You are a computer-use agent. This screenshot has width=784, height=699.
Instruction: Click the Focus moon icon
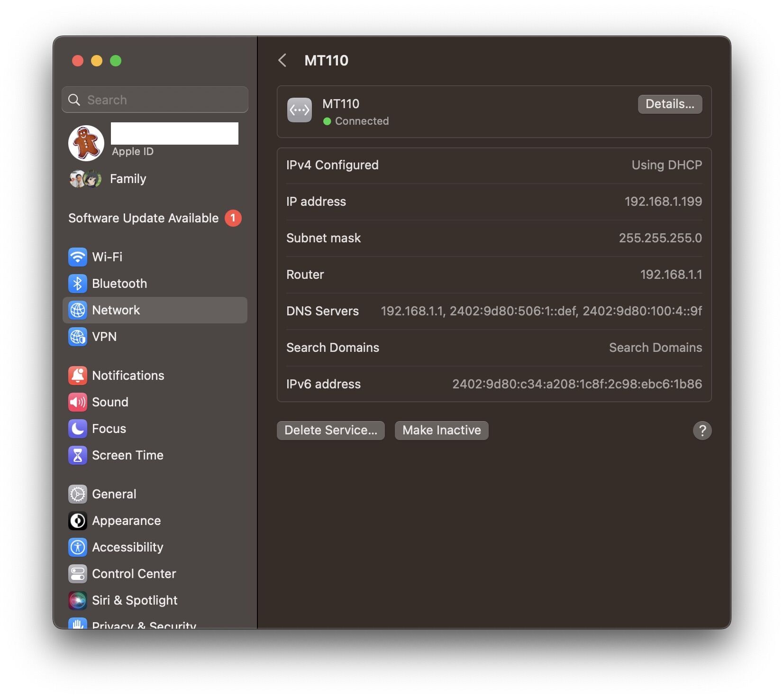78,429
